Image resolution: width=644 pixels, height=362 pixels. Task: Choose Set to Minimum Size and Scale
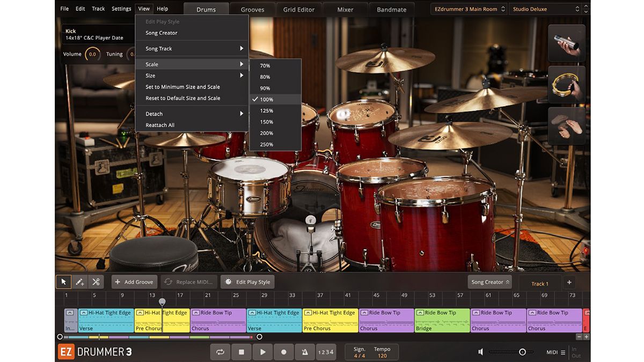pyautogui.click(x=192, y=87)
